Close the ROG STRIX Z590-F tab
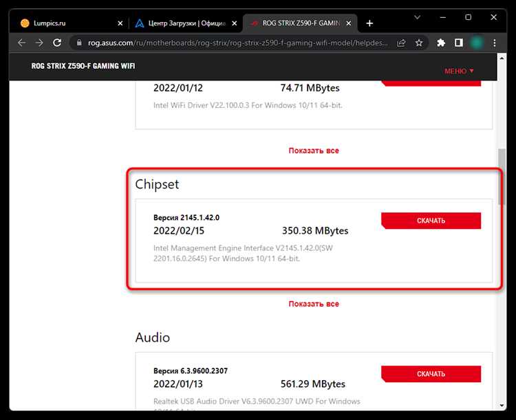Screen dimensions: 516x420 click(349, 23)
